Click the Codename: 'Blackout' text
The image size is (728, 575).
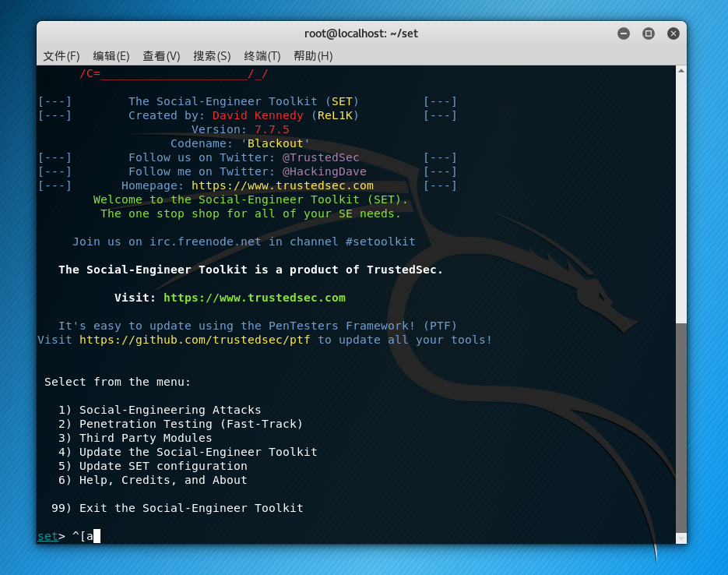[240, 143]
